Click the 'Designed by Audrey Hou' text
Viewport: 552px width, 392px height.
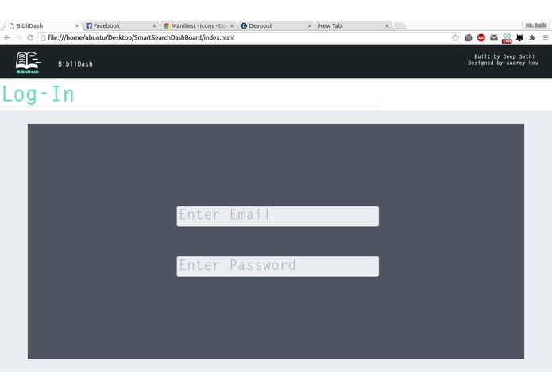(x=503, y=63)
